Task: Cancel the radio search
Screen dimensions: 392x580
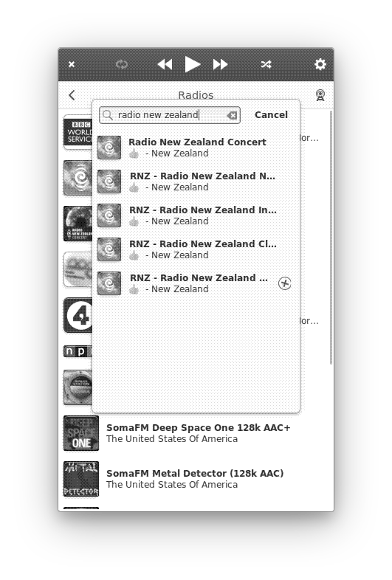Action: click(x=271, y=115)
